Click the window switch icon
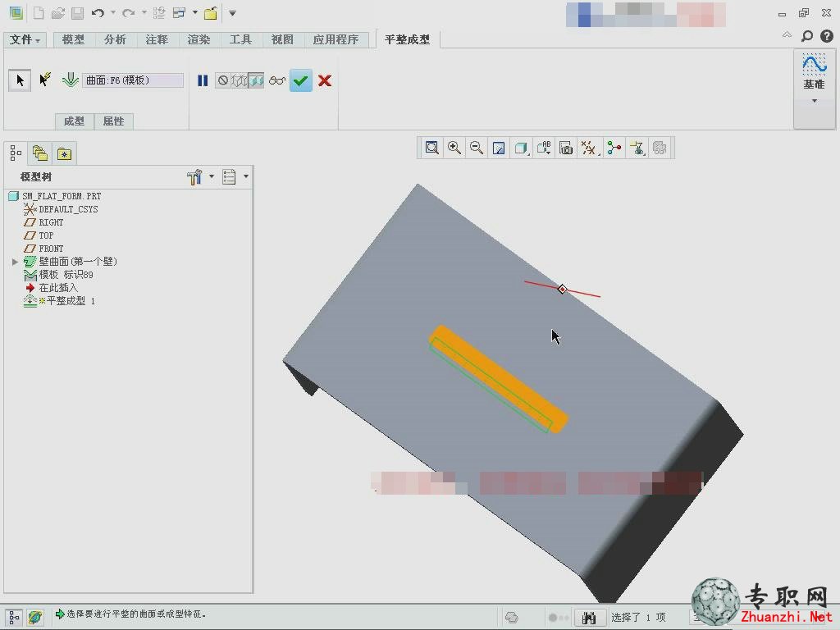 [x=180, y=13]
